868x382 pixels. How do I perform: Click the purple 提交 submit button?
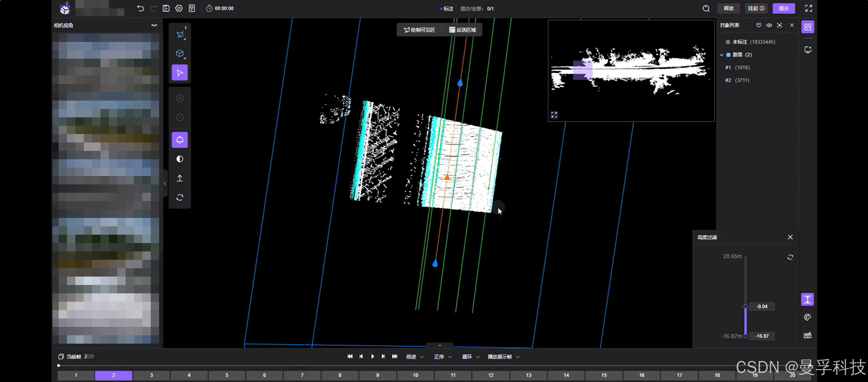coord(783,8)
